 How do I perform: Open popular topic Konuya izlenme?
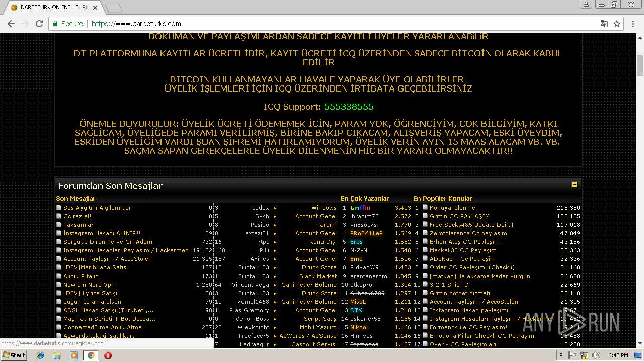(x=452, y=208)
